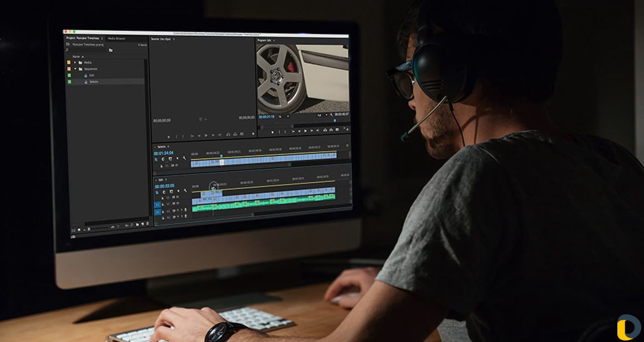Click the Selects timeline timecode 00:01:24:04
This screenshot has height=342, width=644.
click(x=164, y=153)
